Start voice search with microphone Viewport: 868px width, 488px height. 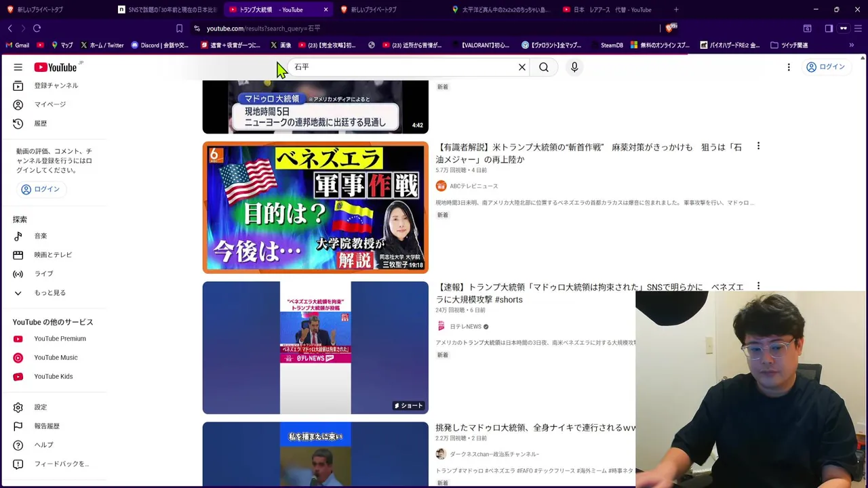574,67
